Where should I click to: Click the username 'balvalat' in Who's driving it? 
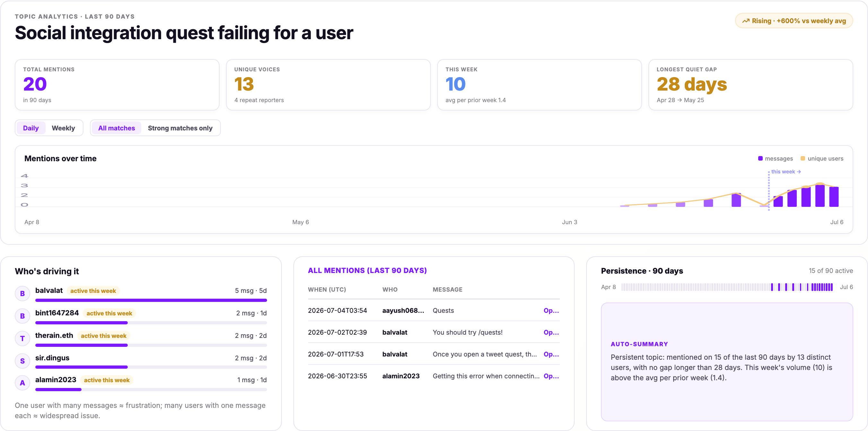point(49,290)
